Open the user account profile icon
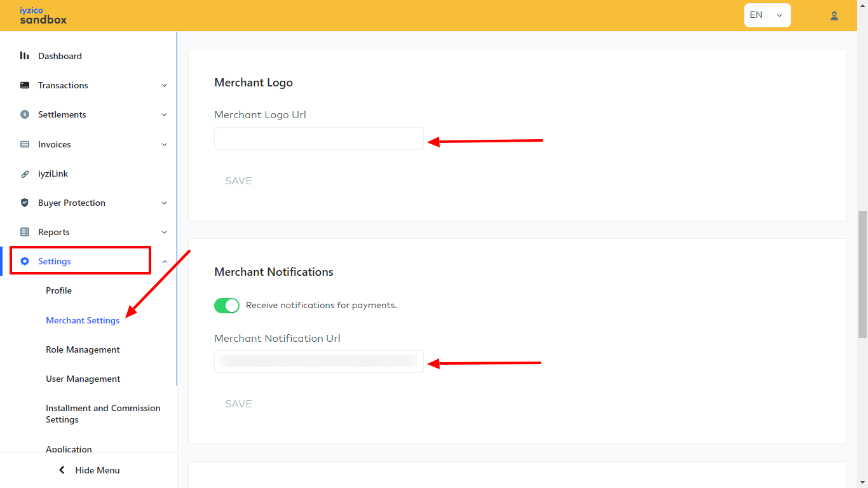Image resolution: width=868 pixels, height=488 pixels. click(834, 16)
